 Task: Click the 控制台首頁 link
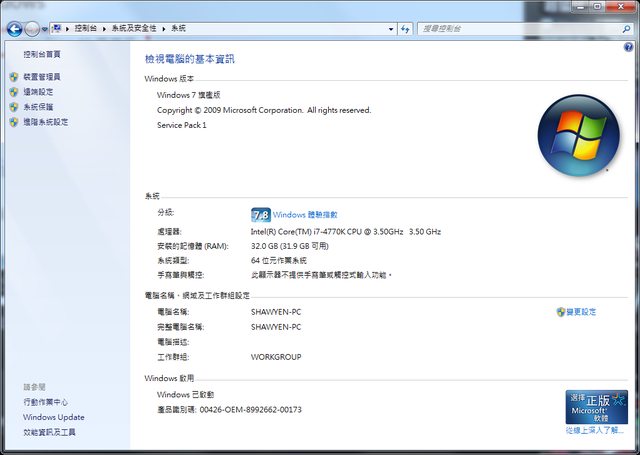[41, 54]
